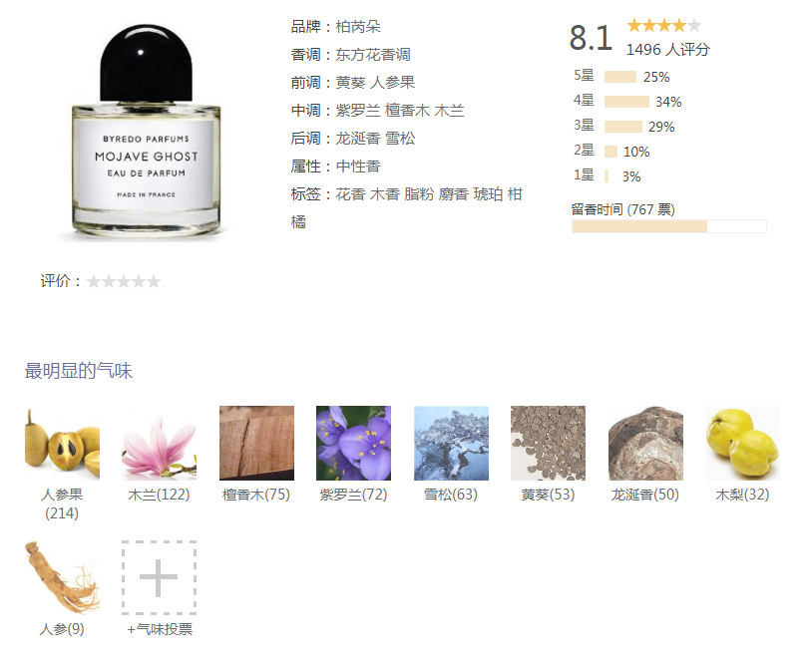Rate one star in the 评价 row

coord(94,281)
